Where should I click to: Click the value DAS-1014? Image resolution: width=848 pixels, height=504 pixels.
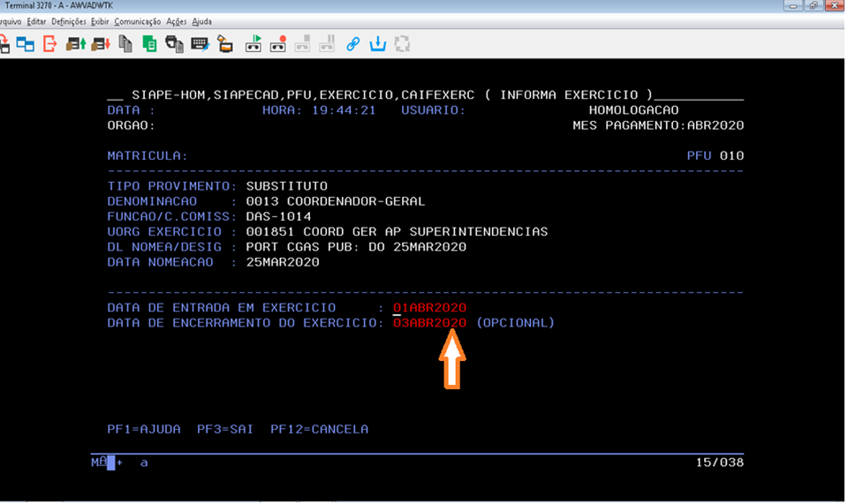pyautogui.click(x=278, y=216)
